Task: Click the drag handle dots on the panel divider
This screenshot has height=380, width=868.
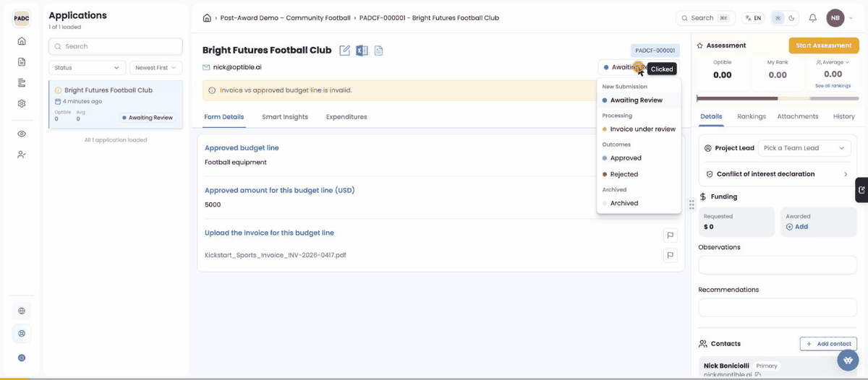Action: (x=692, y=204)
